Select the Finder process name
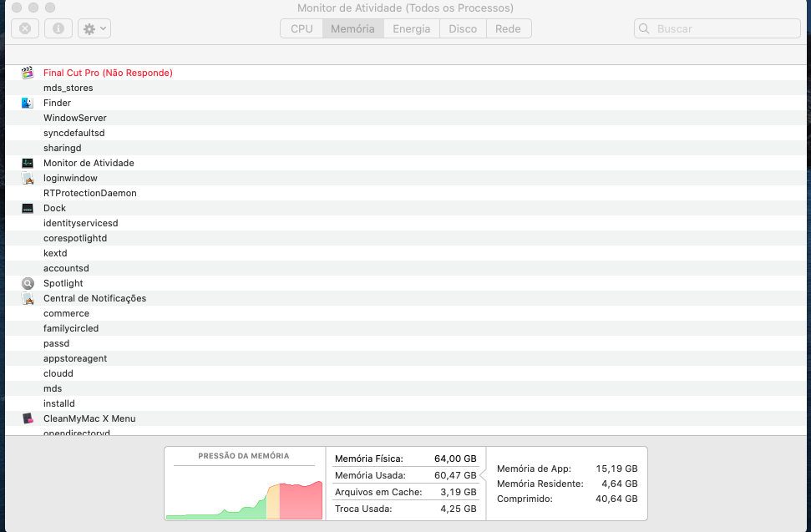Viewport: 811px width, 532px height. click(57, 103)
